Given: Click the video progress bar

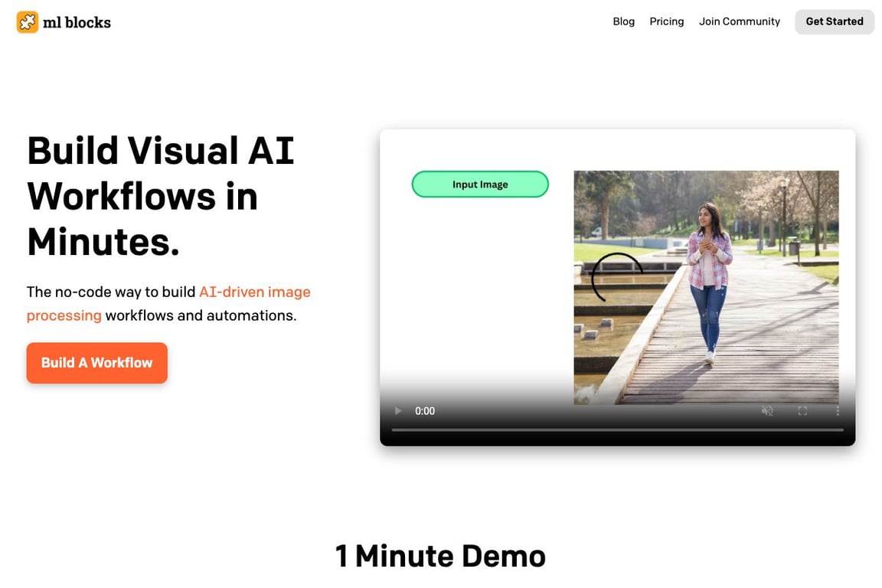Looking at the screenshot, I should (618, 430).
